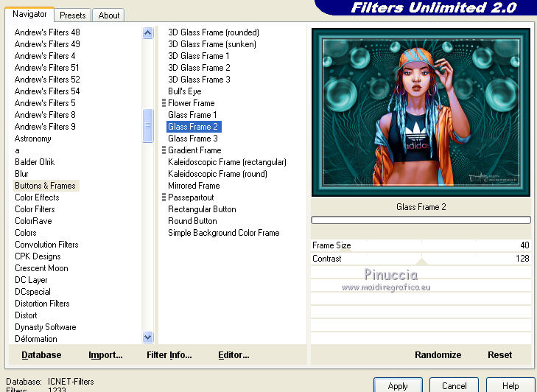Select the Distortion Filters category
This screenshot has width=537, height=392.
click(x=42, y=304)
